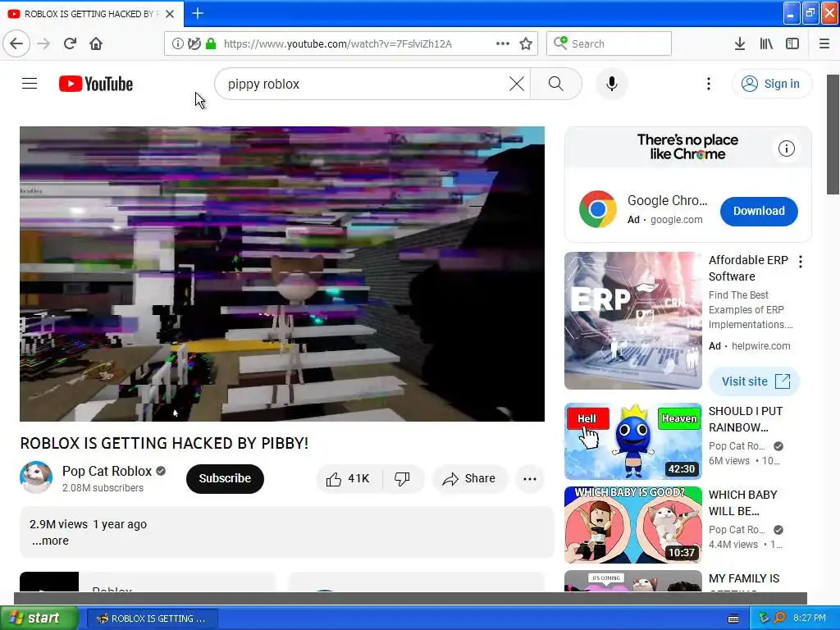The width and height of the screenshot is (840, 630).
Task: Open the browser downloads arrow icon
Action: 740,43
